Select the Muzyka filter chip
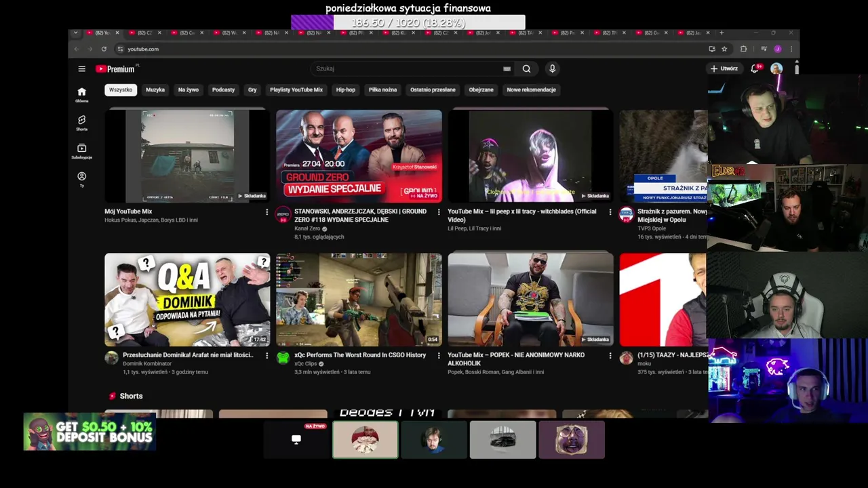This screenshot has width=868, height=488. (x=155, y=89)
